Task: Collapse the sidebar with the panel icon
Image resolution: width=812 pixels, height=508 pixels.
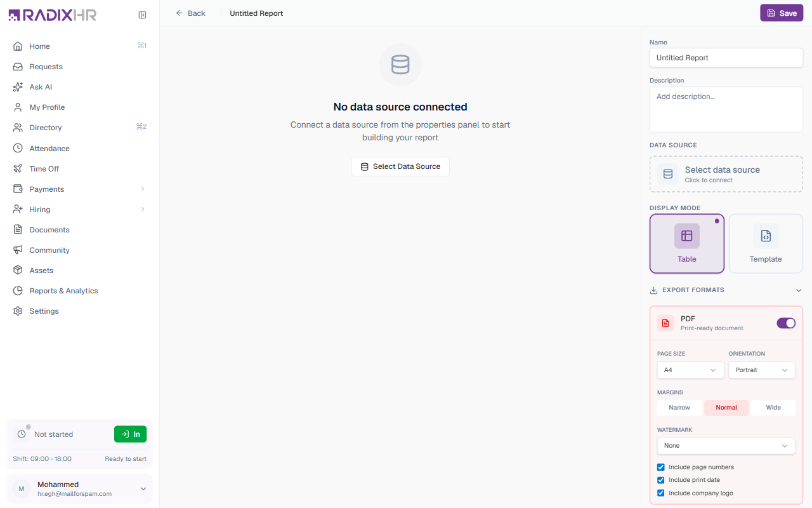Action: point(142,15)
